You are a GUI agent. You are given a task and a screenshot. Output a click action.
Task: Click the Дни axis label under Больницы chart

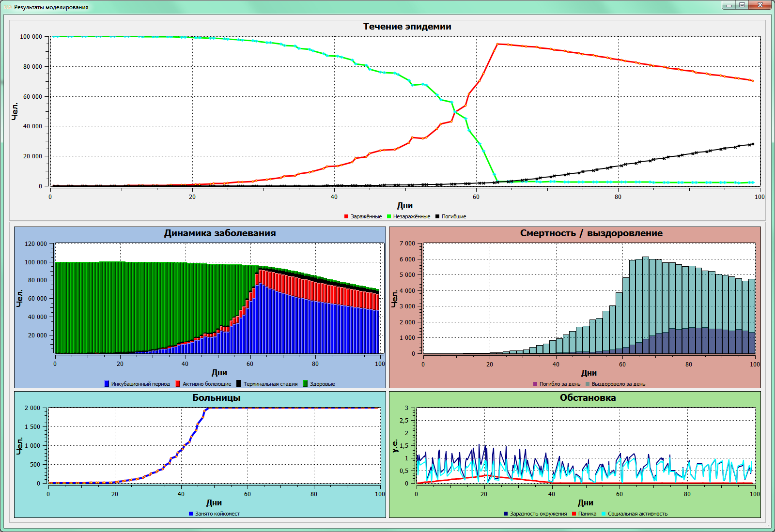[214, 502]
